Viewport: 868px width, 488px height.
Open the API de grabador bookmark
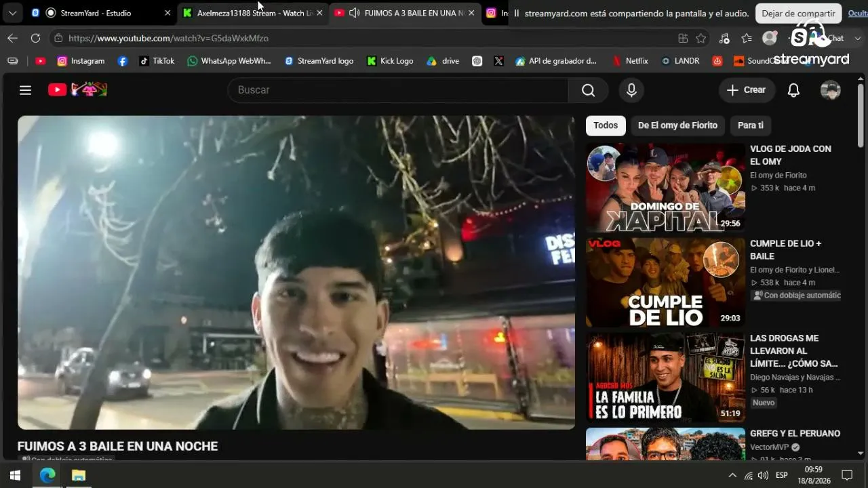point(556,61)
